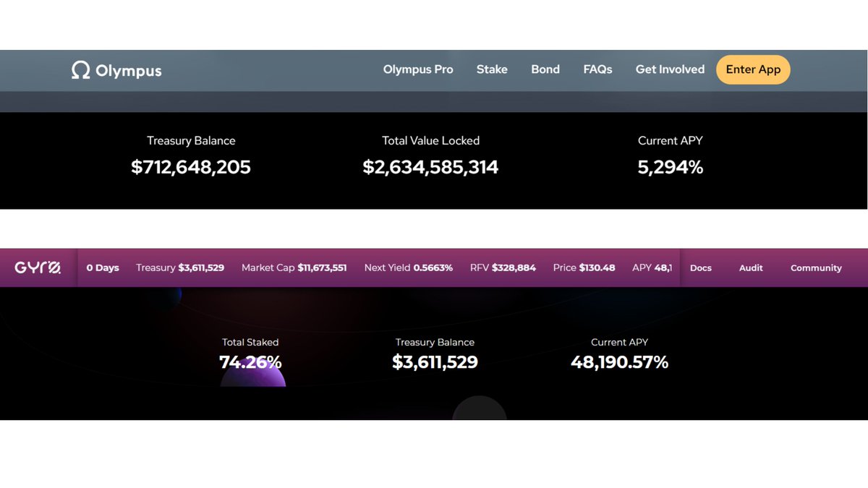The image size is (868, 488).
Task: Click the Price $130.48 ticker entry
Action: coord(584,267)
